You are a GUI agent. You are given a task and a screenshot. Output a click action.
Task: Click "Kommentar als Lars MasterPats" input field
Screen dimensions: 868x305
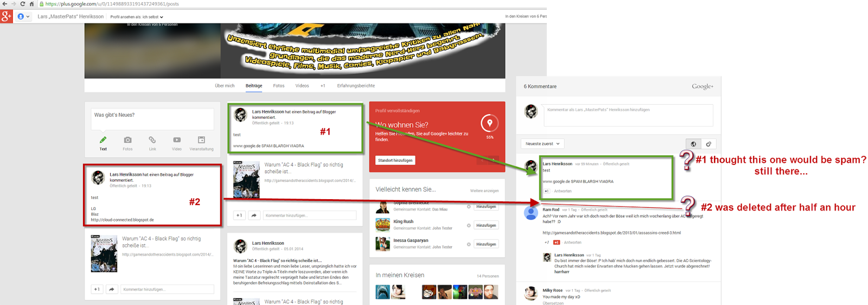point(629,115)
